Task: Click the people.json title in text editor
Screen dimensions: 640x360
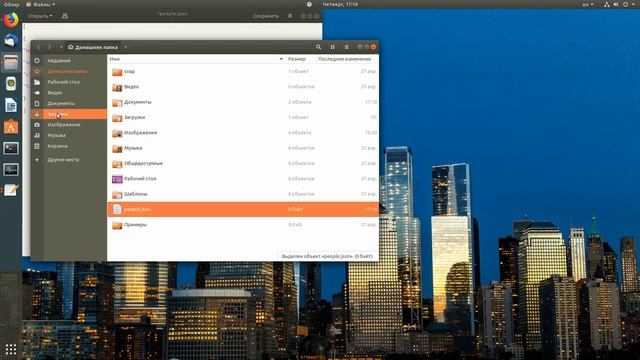Action: coord(172,13)
